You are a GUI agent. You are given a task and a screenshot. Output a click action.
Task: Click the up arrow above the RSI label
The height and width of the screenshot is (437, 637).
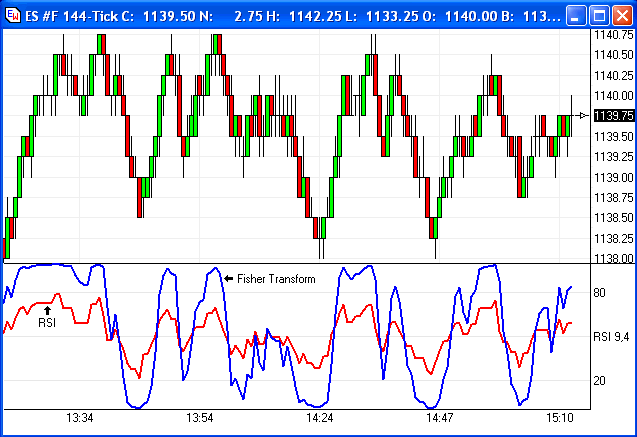pos(46,311)
